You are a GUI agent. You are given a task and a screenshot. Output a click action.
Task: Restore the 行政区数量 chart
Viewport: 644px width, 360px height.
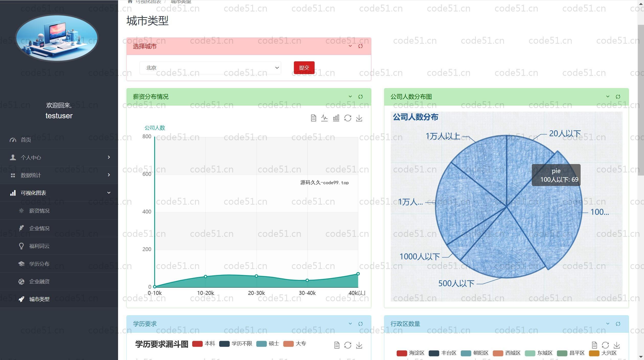pos(605,345)
